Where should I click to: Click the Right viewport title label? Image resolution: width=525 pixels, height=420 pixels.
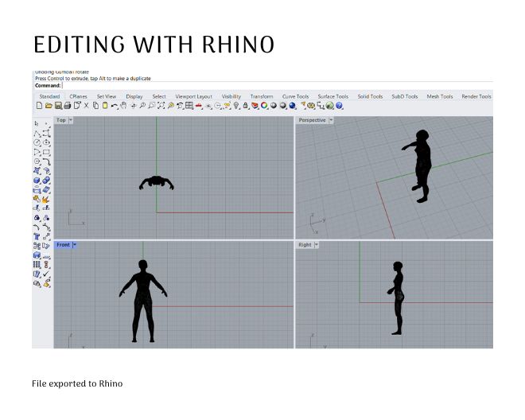(x=305, y=245)
